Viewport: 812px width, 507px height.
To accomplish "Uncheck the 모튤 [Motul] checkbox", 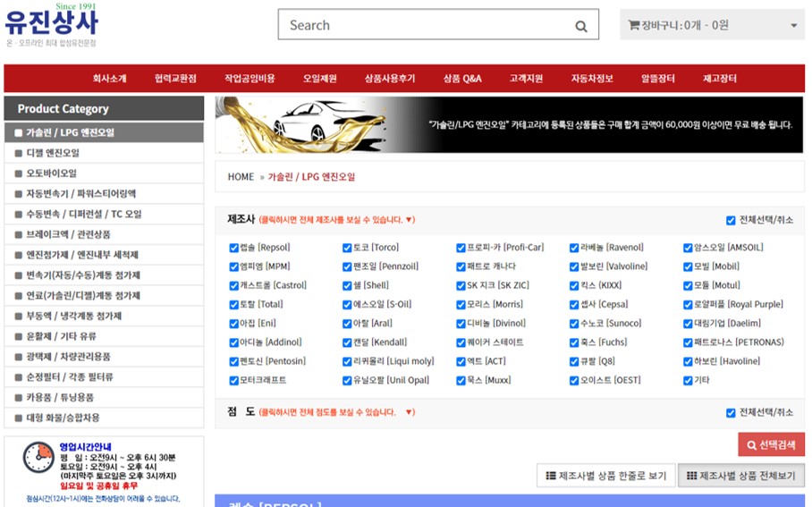I will pos(688,286).
